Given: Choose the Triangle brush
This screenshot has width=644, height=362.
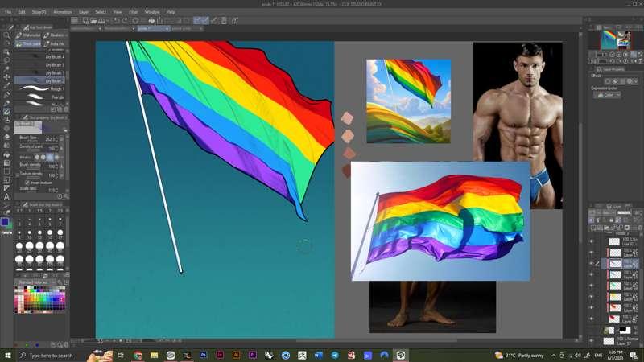Looking at the screenshot, I should 39,97.
